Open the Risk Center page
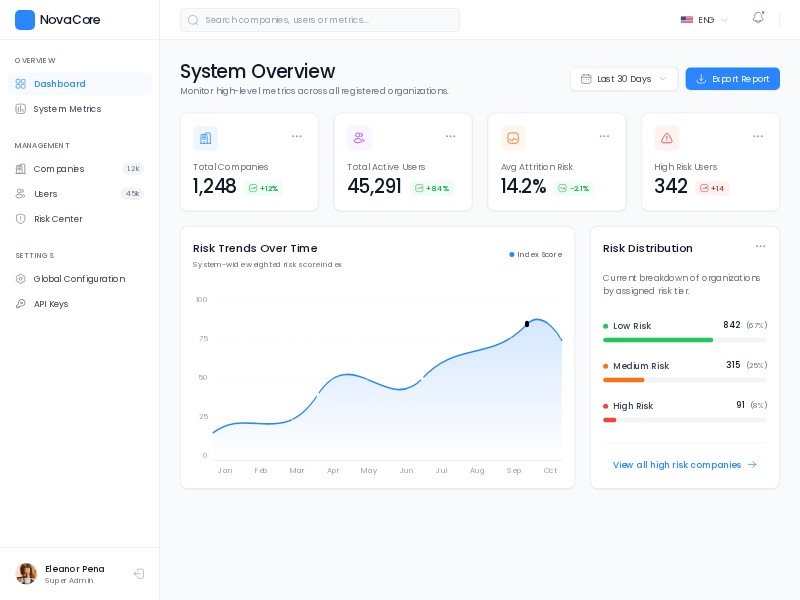This screenshot has width=800, height=600. click(57, 219)
